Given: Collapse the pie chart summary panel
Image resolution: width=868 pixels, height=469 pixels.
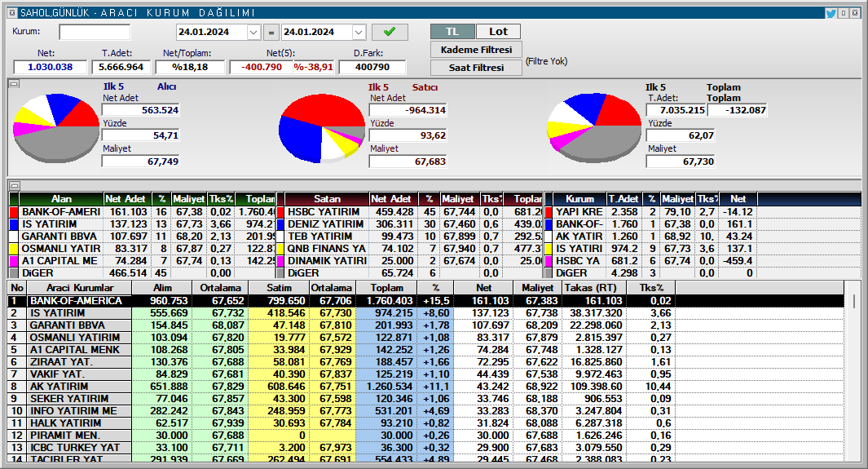Looking at the screenshot, I should point(15,84).
